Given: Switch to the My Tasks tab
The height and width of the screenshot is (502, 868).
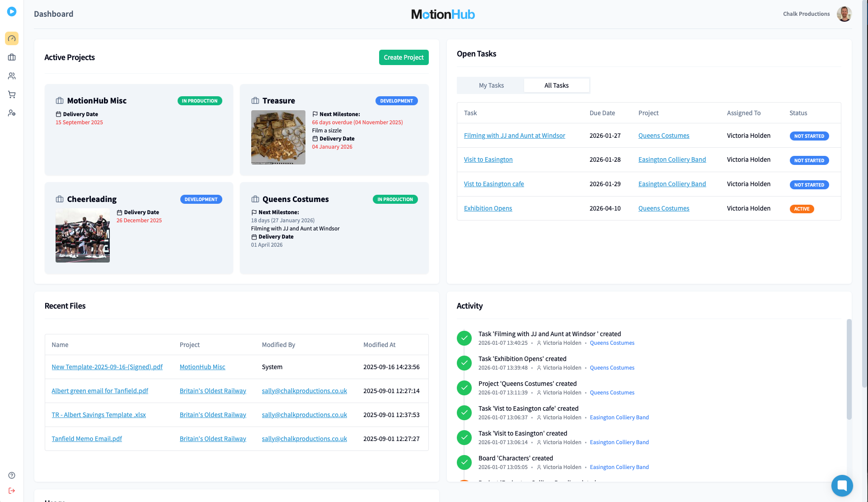Looking at the screenshot, I should click(491, 85).
